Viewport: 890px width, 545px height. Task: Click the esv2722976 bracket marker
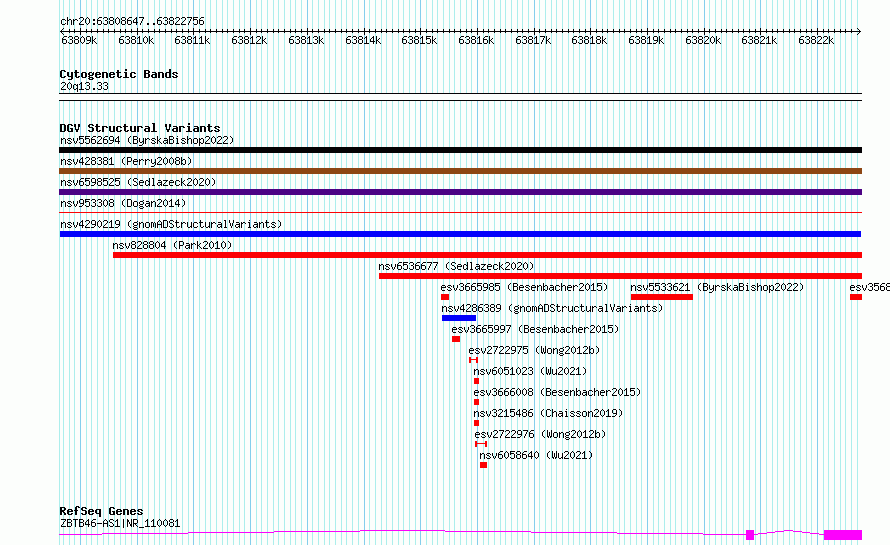point(481,444)
